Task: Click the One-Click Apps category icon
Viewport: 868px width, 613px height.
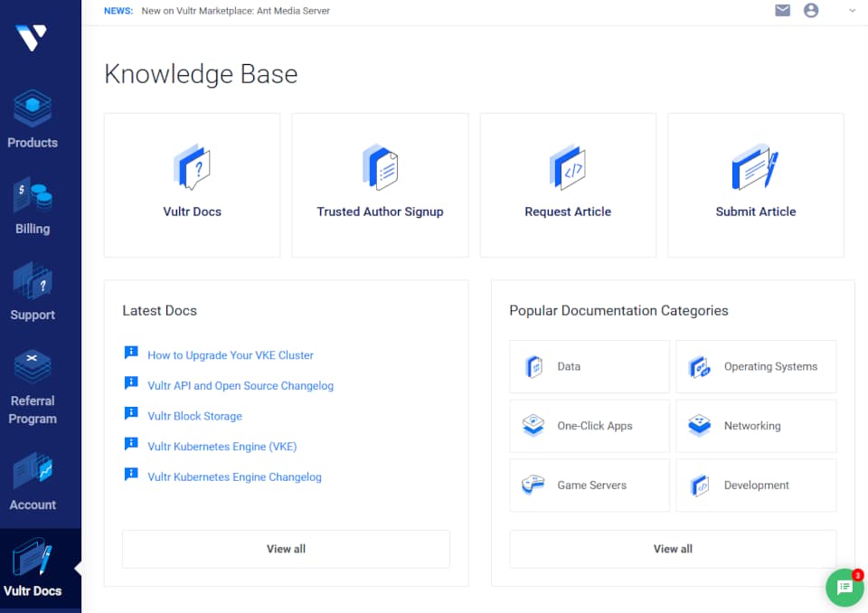Action: [x=533, y=425]
